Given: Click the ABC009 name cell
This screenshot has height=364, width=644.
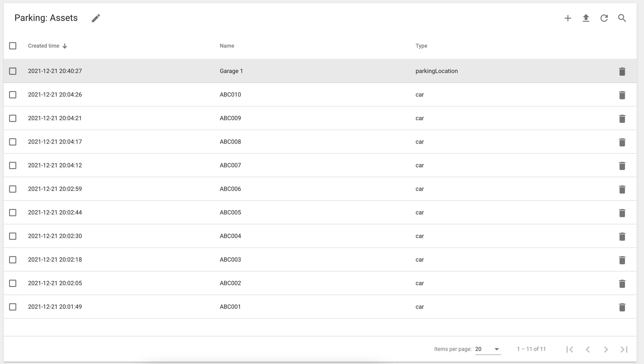Looking at the screenshot, I should click(x=230, y=118).
